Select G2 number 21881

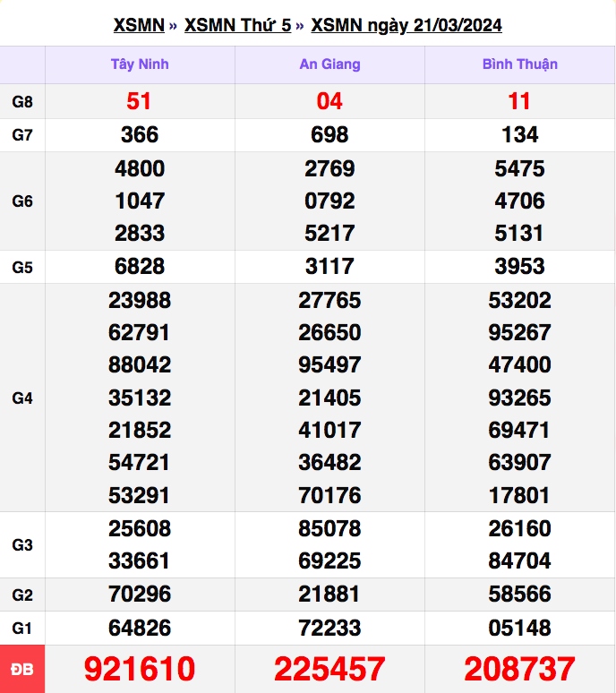coord(329,594)
